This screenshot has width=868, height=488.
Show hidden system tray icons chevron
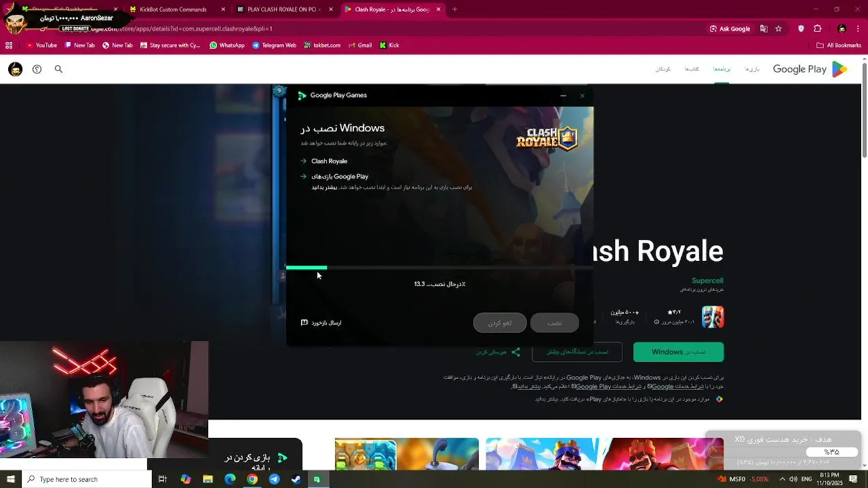tap(783, 479)
